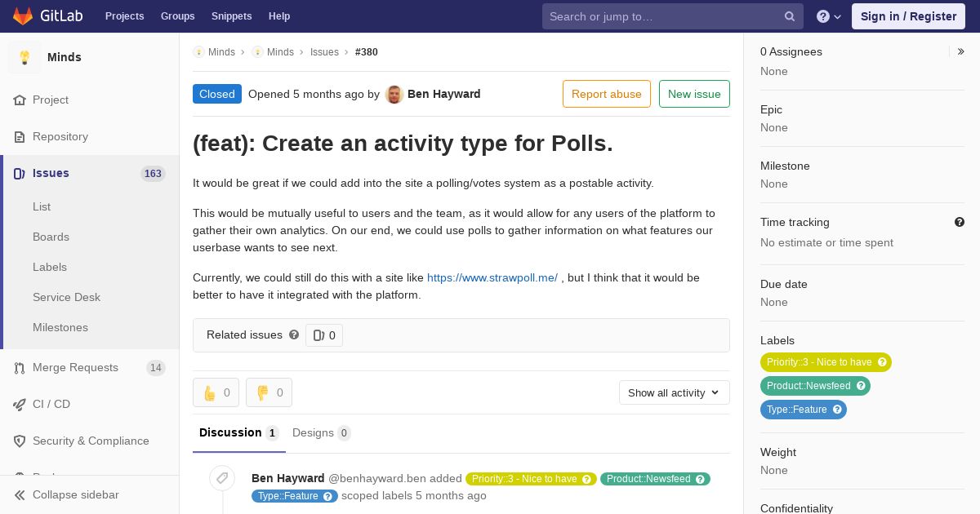
Task: Open Security & Compliance shield icon
Action: pos(20,441)
